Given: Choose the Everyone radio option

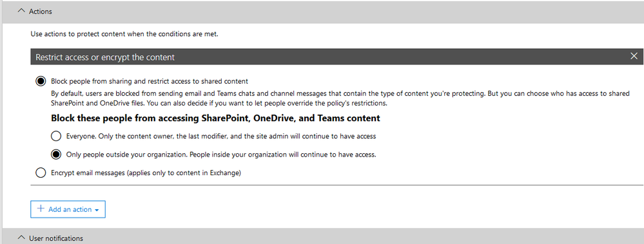Looking at the screenshot, I should pos(56,136).
